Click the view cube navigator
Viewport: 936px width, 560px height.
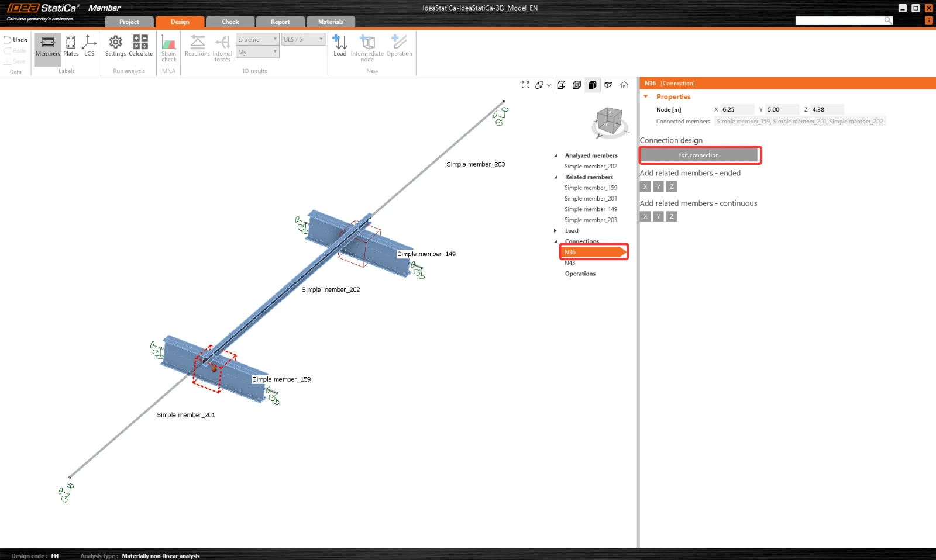[610, 122]
